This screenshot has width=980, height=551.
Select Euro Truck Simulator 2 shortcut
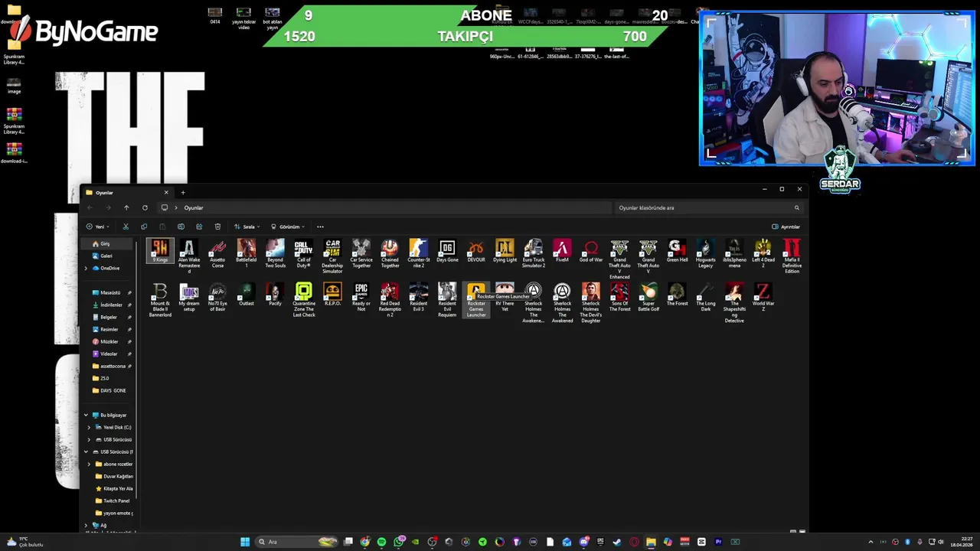tap(534, 254)
